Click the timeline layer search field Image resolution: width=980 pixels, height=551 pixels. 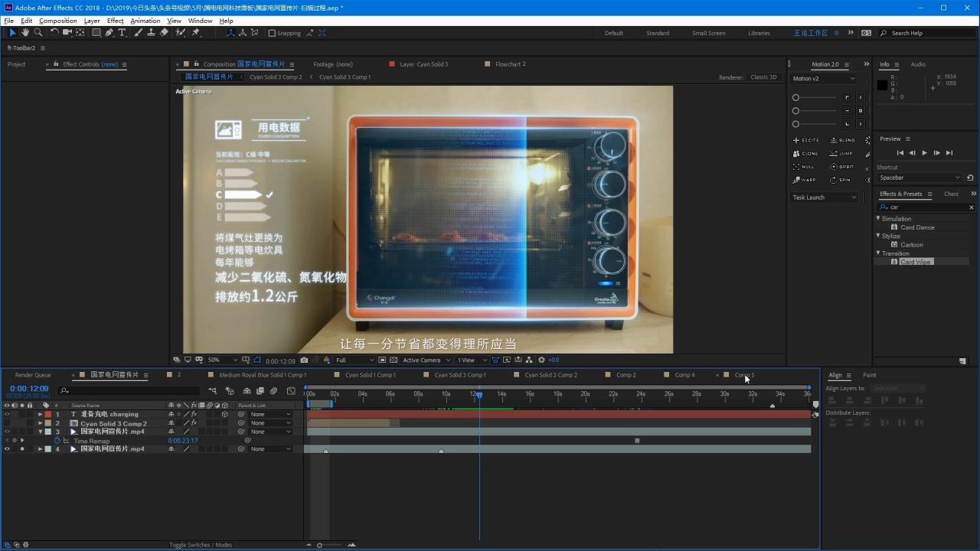pos(130,390)
